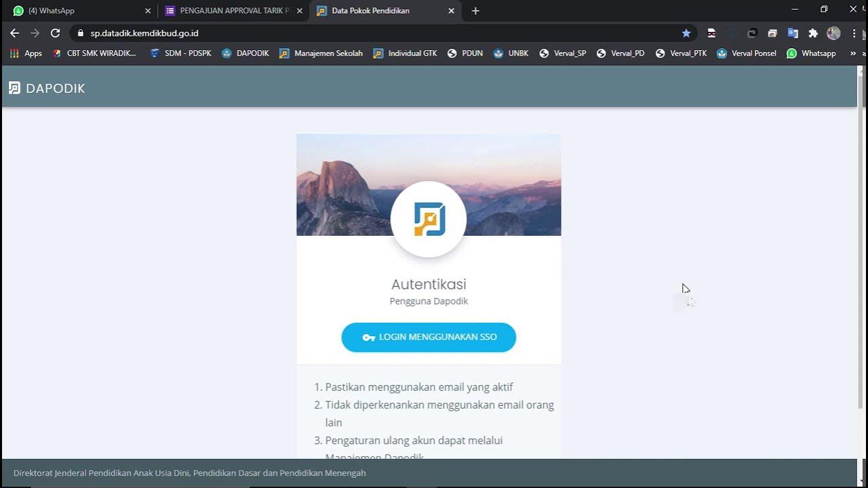868x488 pixels.
Task: Toggle the bookmark star for this page
Action: 686,33
